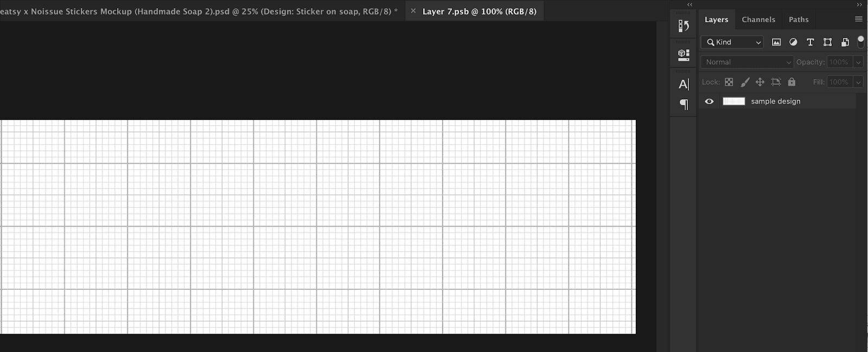This screenshot has height=352, width=868.
Task: Select the sample design layer thumbnail
Action: click(734, 101)
